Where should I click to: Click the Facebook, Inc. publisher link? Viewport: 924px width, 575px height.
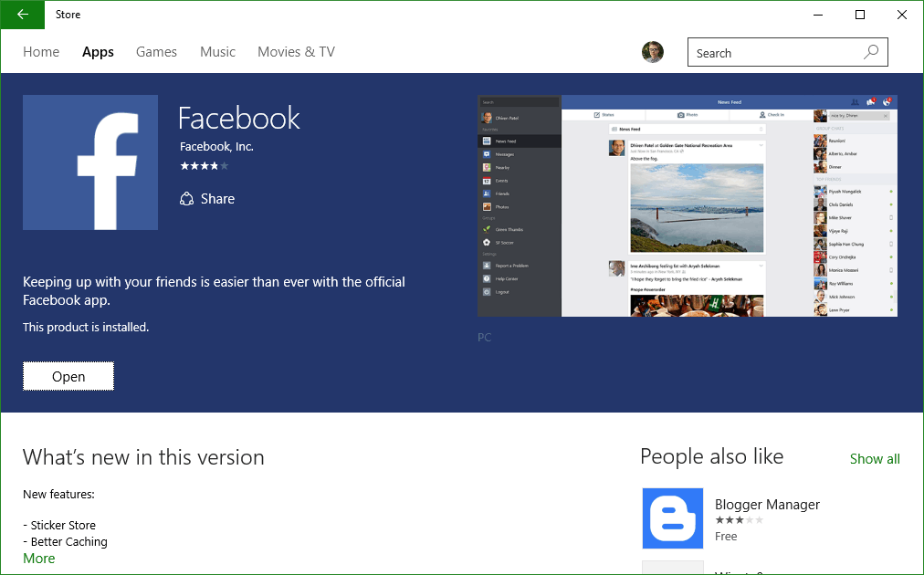216,146
